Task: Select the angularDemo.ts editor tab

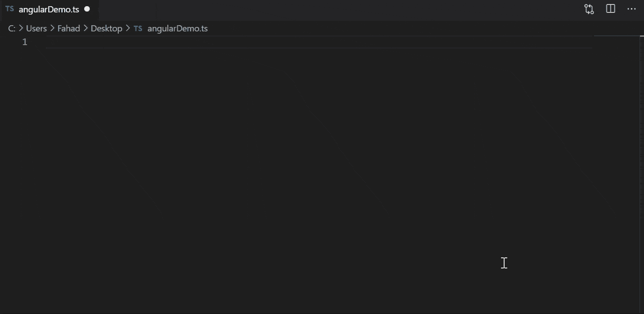Action: pos(49,8)
